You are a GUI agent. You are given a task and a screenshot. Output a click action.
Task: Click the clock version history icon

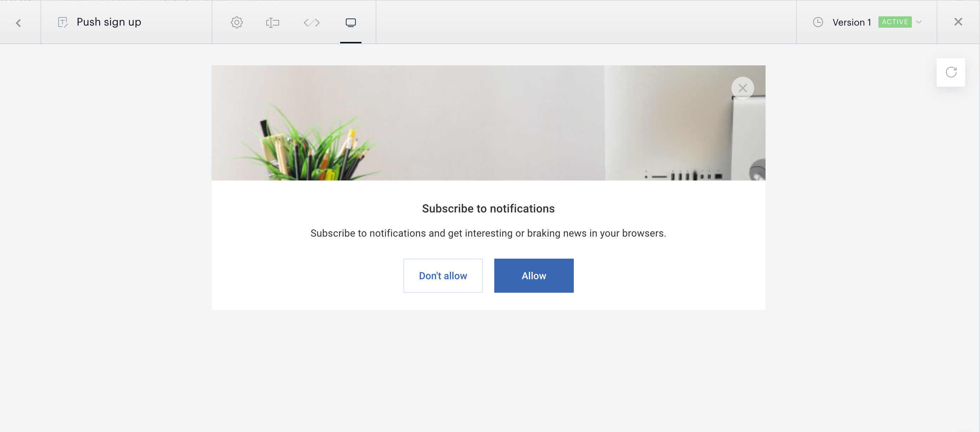point(818,22)
